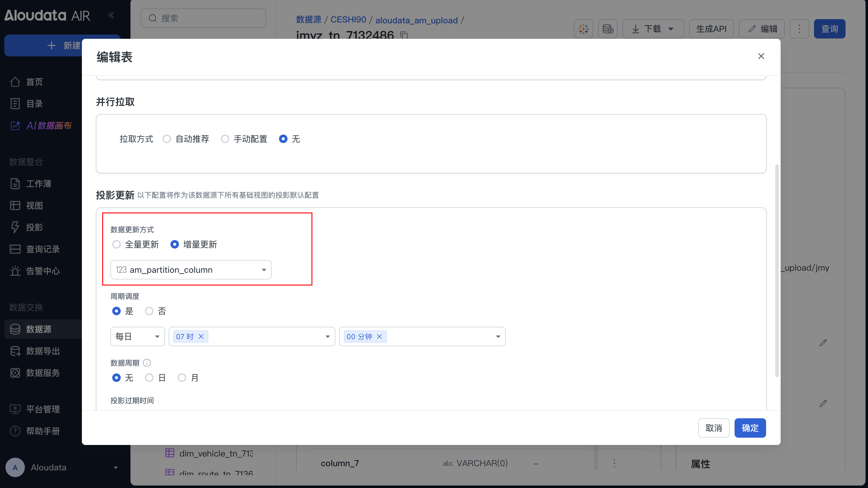Open 工作簿 workbook icon
Image resolution: width=868 pixels, height=488 pixels.
(x=15, y=184)
